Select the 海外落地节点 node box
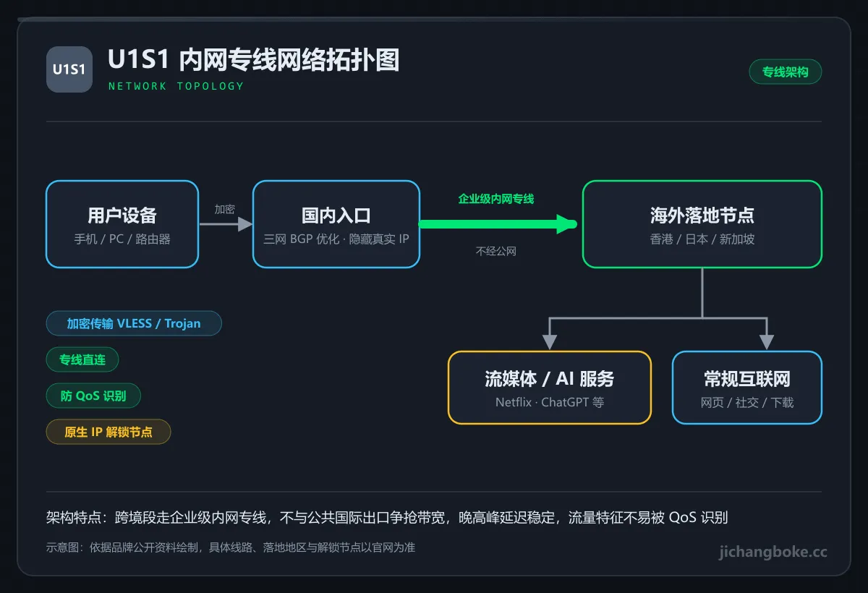Image resolution: width=868 pixels, height=593 pixels. pos(702,224)
